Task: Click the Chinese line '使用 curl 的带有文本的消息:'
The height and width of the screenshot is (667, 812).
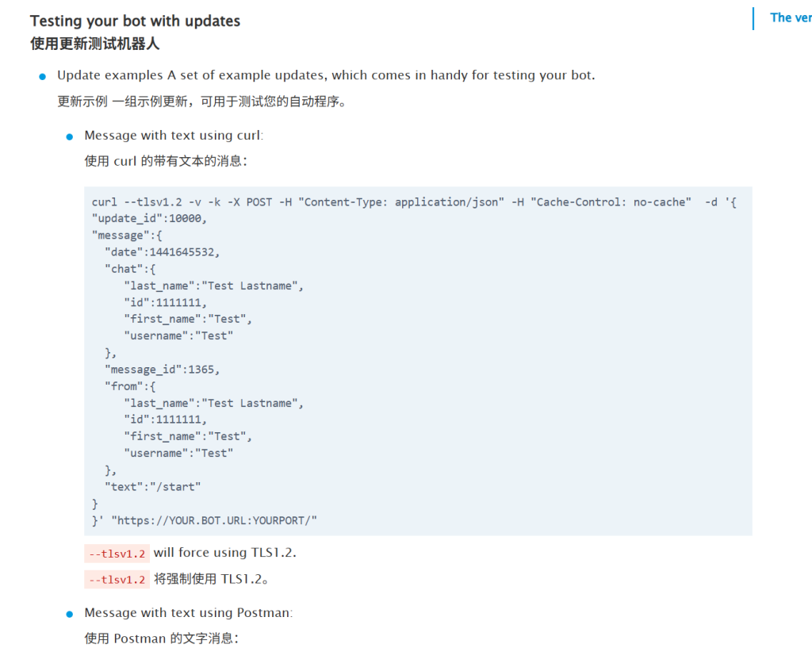Action: point(166,161)
